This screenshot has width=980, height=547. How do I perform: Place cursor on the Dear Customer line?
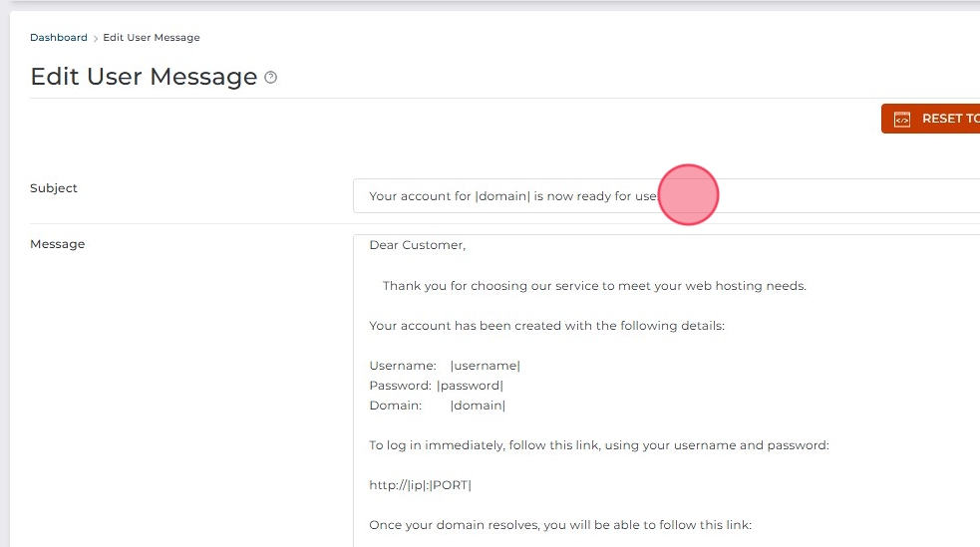point(417,245)
